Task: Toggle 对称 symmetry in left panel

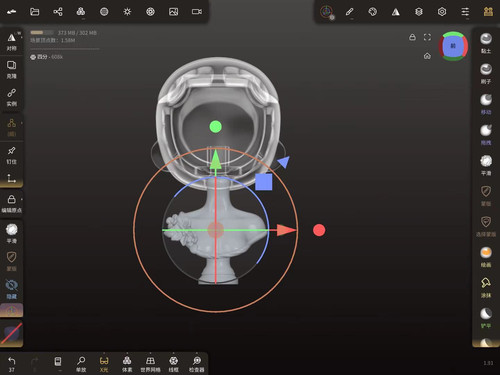Action: coord(11,42)
